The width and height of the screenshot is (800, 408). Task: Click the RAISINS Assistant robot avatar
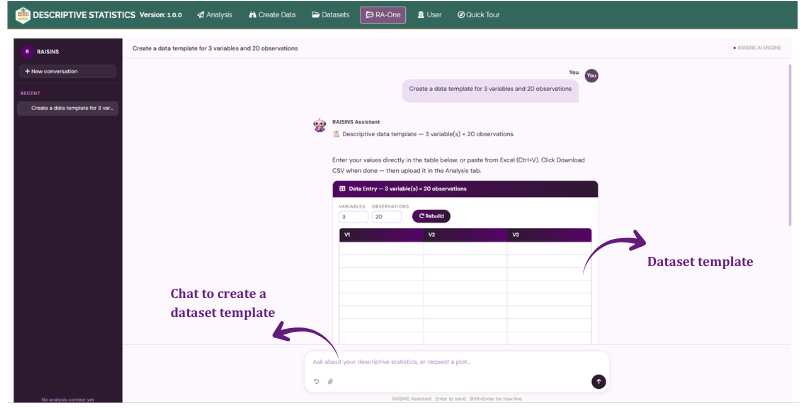(x=319, y=125)
